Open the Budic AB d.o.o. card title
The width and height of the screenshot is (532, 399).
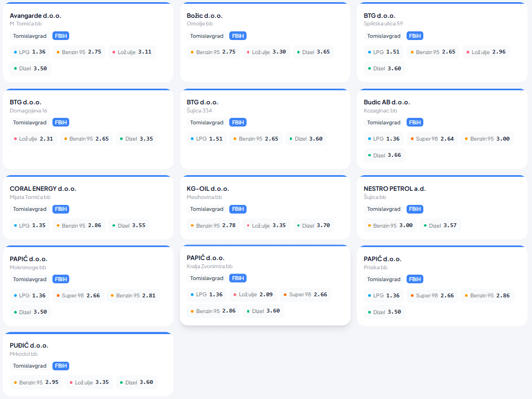tap(387, 102)
